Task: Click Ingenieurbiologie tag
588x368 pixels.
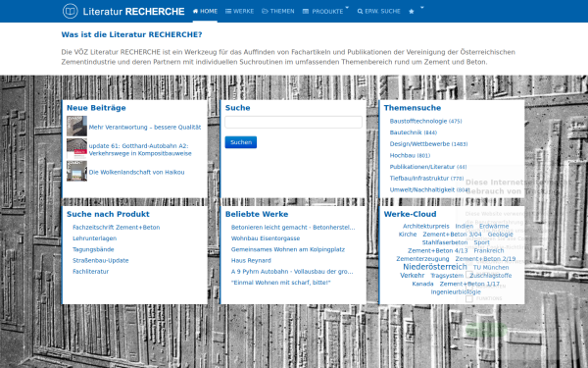Action: (x=456, y=291)
